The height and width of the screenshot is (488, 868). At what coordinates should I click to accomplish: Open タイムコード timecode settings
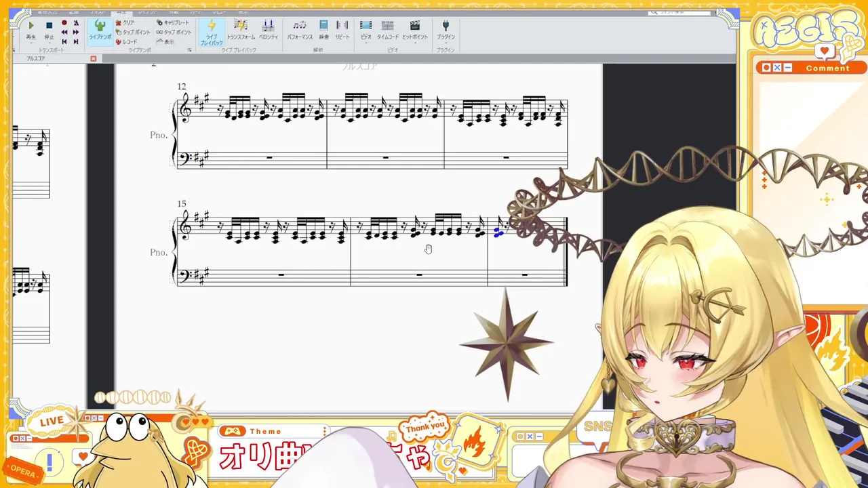pyautogui.click(x=388, y=30)
